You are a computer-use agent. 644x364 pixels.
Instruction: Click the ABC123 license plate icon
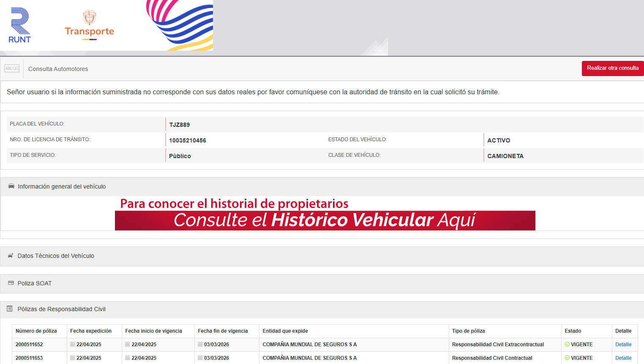pyautogui.click(x=12, y=68)
